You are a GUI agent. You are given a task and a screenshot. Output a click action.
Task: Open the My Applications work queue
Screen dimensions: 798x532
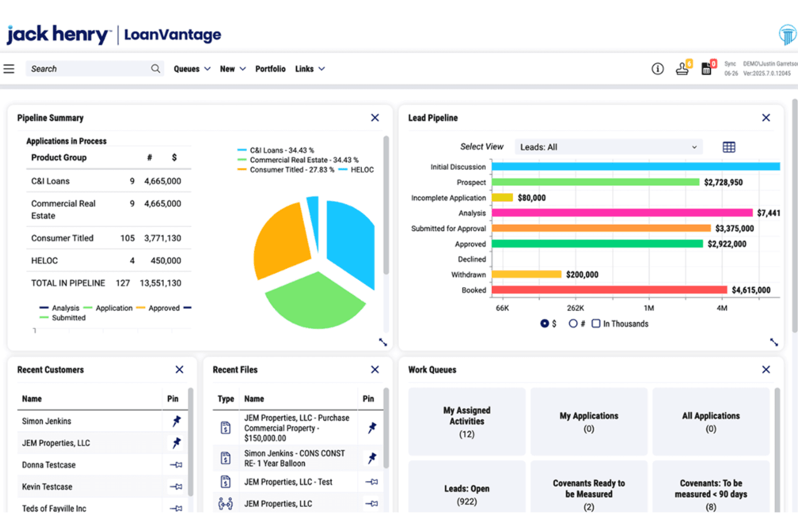click(589, 422)
